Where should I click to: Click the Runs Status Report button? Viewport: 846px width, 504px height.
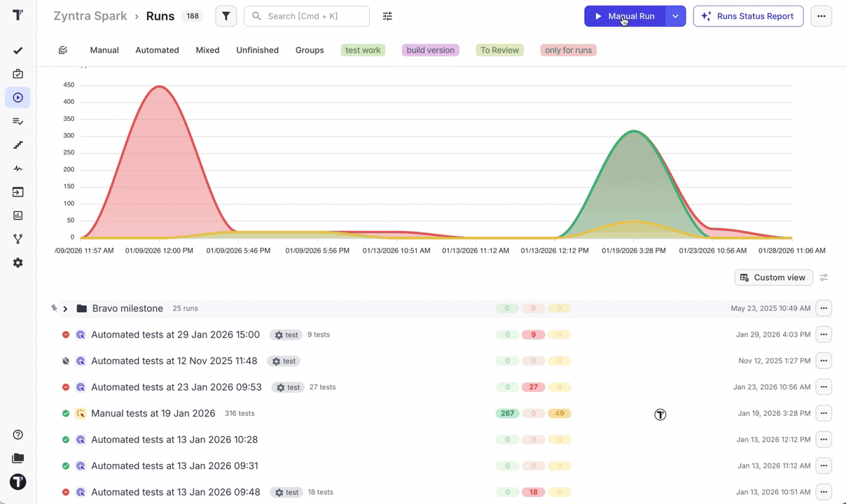pos(748,16)
